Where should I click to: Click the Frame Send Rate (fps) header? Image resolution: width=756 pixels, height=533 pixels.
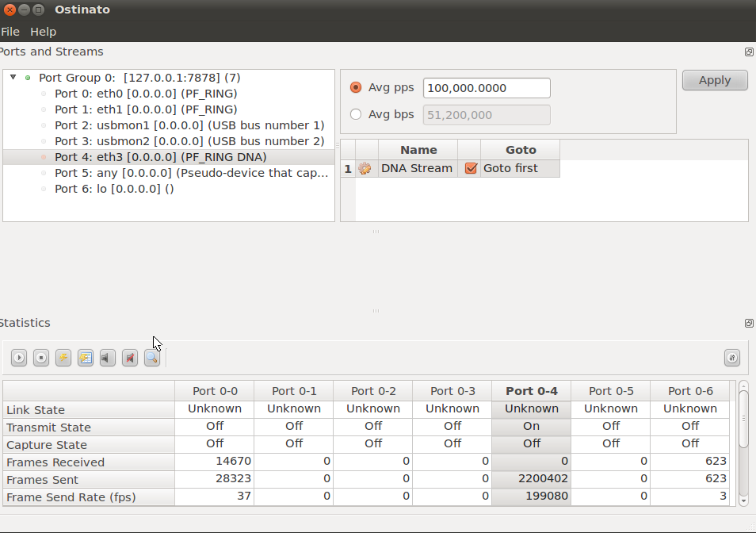click(89, 497)
